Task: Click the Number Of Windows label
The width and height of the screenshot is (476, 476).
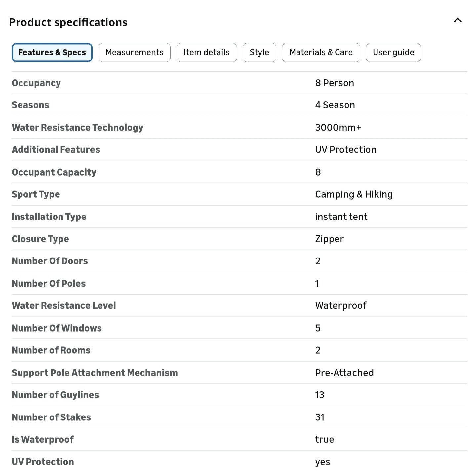Action: pos(57,328)
